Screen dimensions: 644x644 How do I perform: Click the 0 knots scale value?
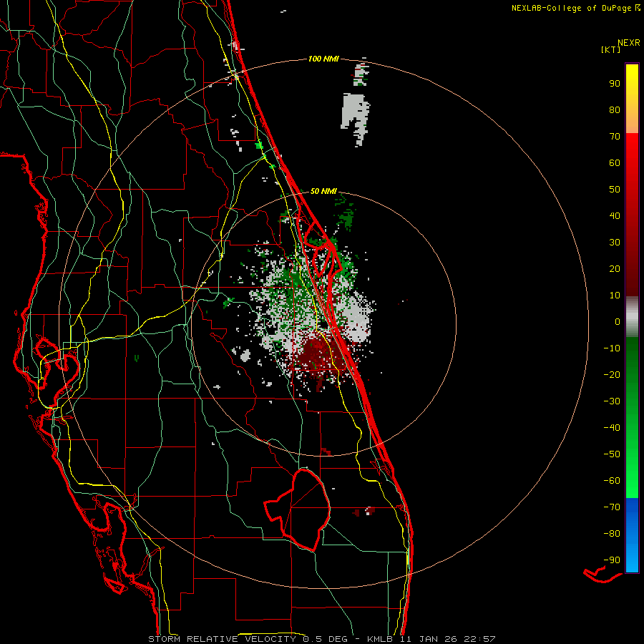(x=618, y=321)
